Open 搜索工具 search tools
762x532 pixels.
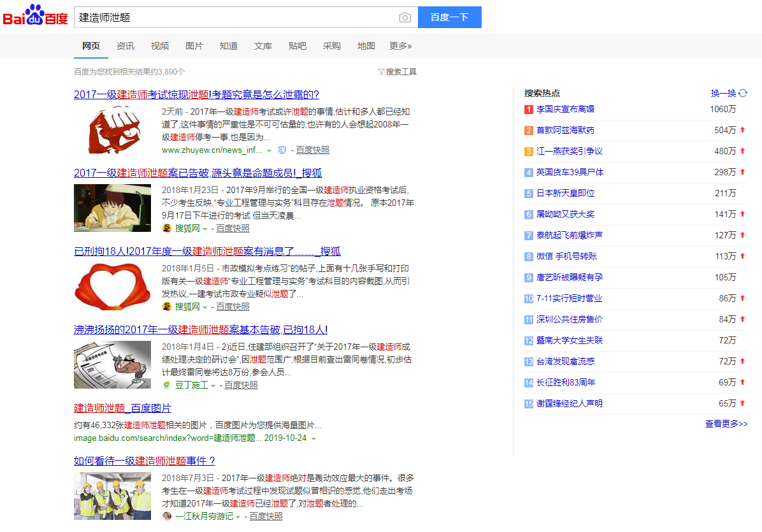coord(401,72)
